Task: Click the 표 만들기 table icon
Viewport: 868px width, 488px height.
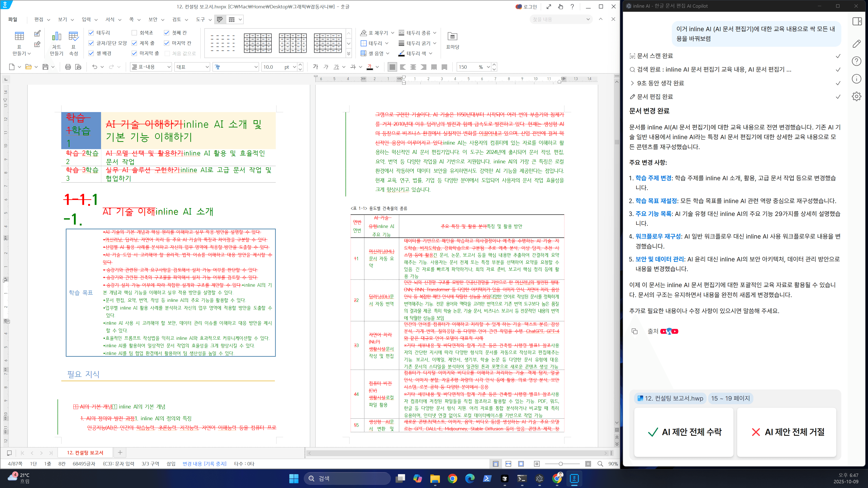Action: click(19, 36)
